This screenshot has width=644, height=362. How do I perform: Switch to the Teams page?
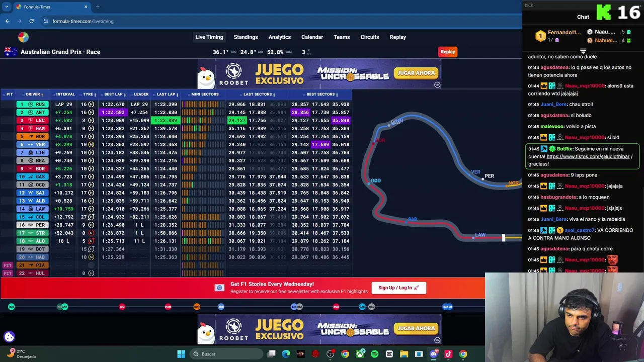(342, 37)
